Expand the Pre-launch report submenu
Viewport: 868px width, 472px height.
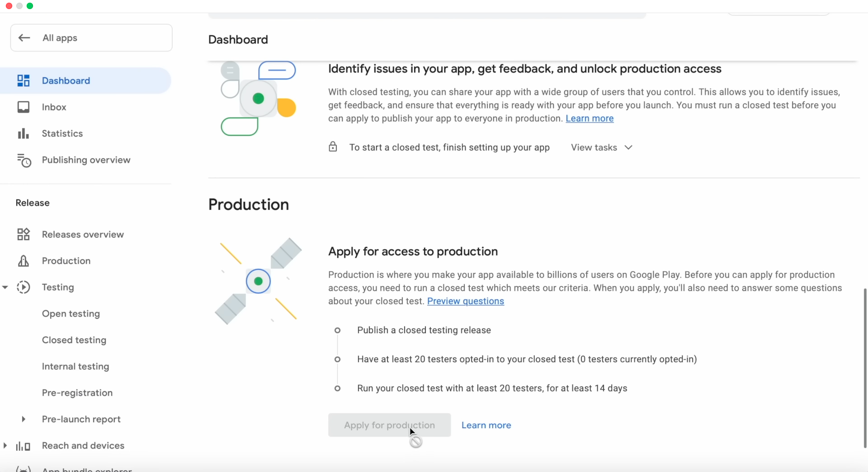point(24,419)
